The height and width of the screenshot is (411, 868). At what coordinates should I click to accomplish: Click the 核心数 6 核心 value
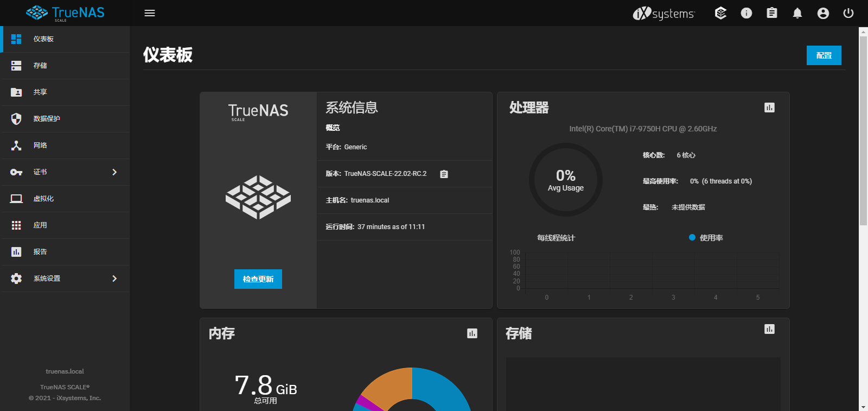[686, 155]
